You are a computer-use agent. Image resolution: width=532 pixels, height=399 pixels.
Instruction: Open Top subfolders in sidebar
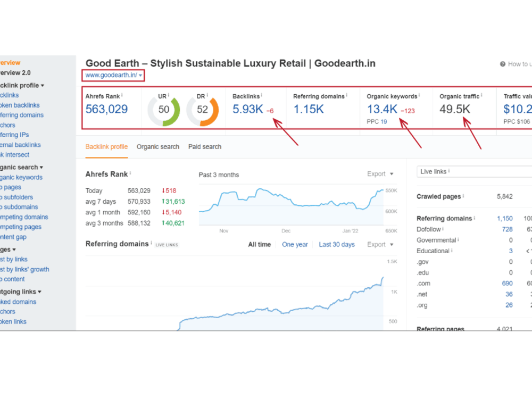coord(16,197)
